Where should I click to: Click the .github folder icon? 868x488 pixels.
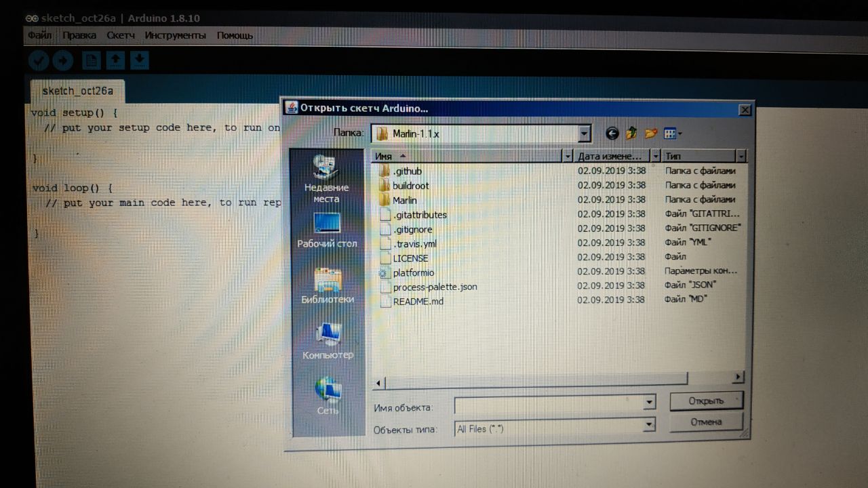(x=384, y=171)
